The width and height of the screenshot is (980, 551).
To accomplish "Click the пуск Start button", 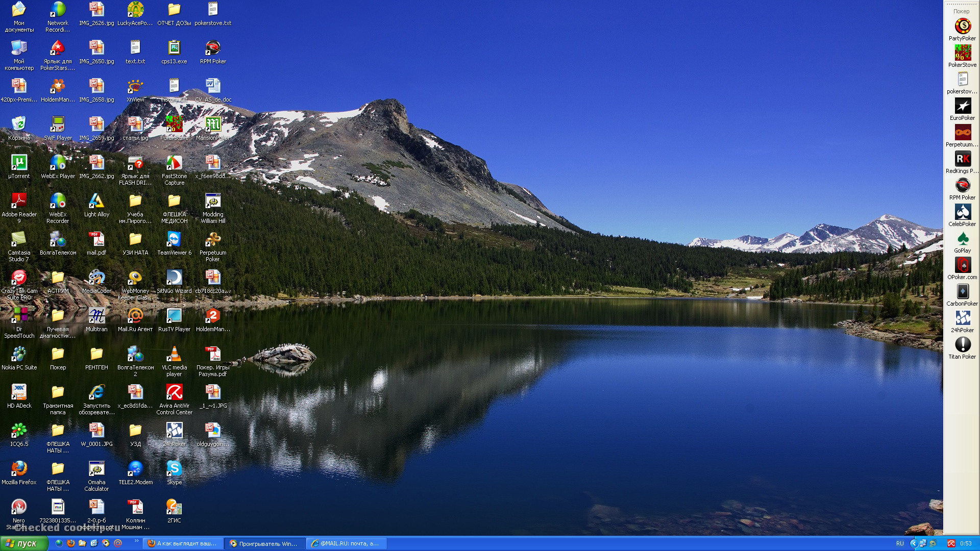I will [23, 544].
